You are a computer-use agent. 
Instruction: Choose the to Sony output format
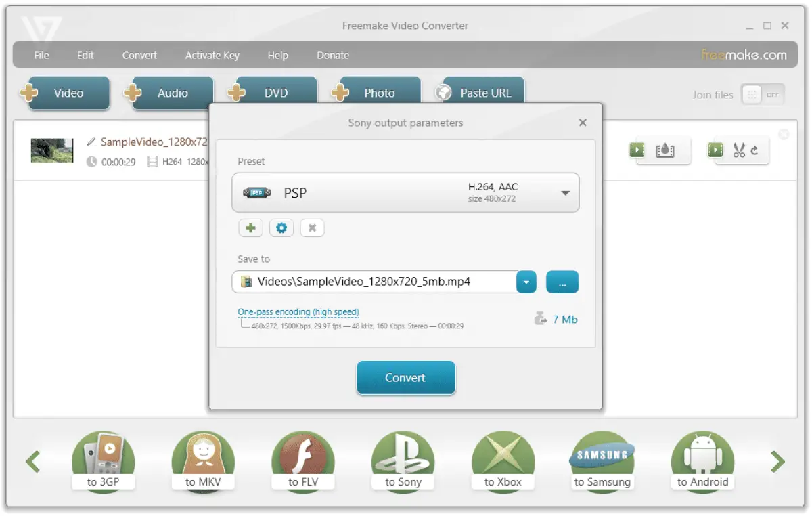[403, 462]
